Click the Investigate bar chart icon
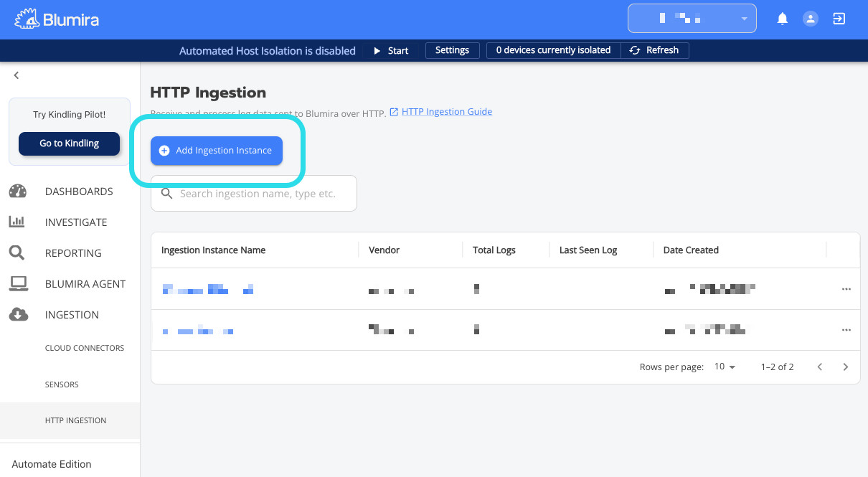 click(x=17, y=222)
